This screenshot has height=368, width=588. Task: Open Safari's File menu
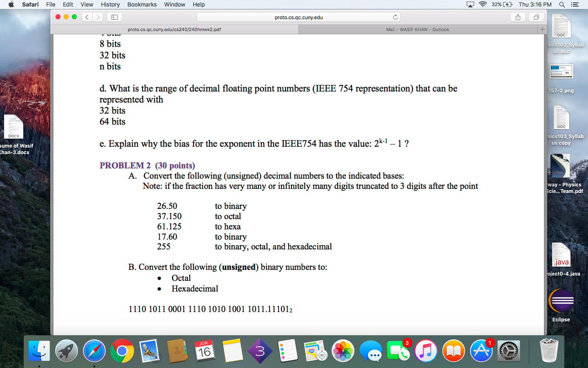coord(50,4)
